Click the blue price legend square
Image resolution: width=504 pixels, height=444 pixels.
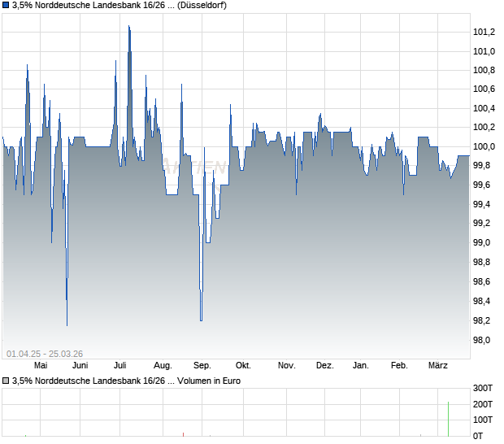point(6,6)
